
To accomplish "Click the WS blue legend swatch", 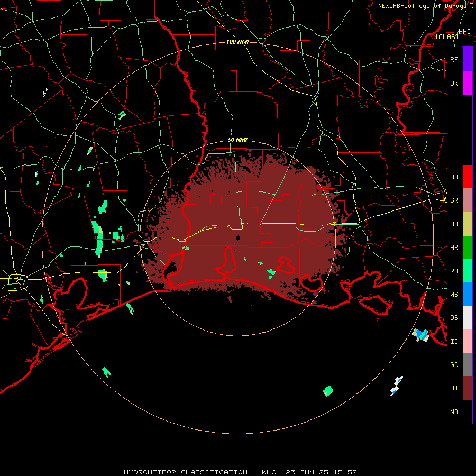I will tap(467, 294).
